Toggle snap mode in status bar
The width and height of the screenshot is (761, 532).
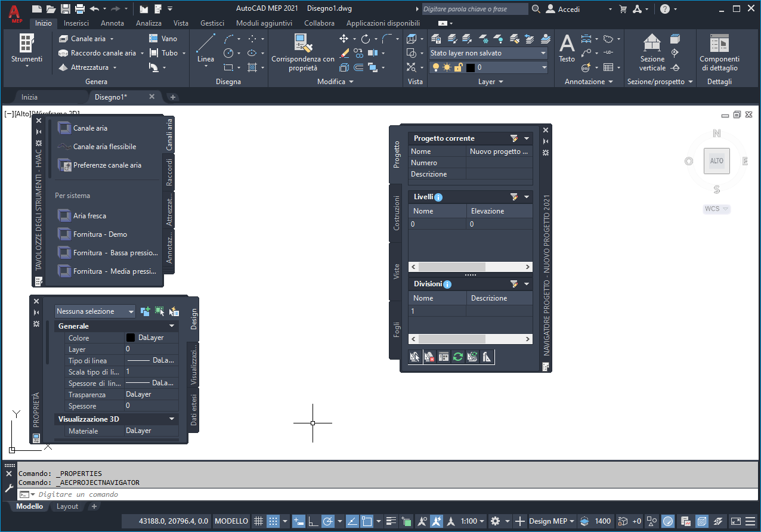coord(273,521)
